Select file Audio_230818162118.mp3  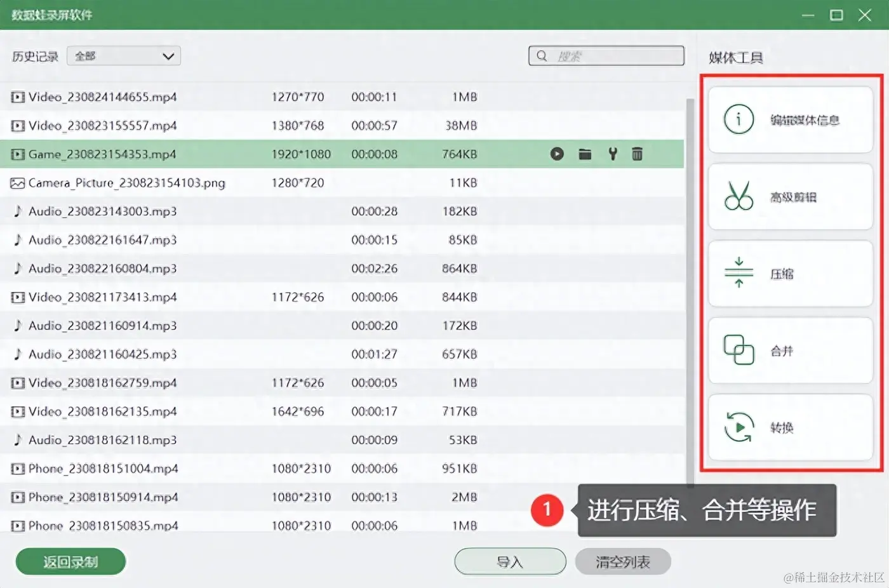click(x=342, y=439)
